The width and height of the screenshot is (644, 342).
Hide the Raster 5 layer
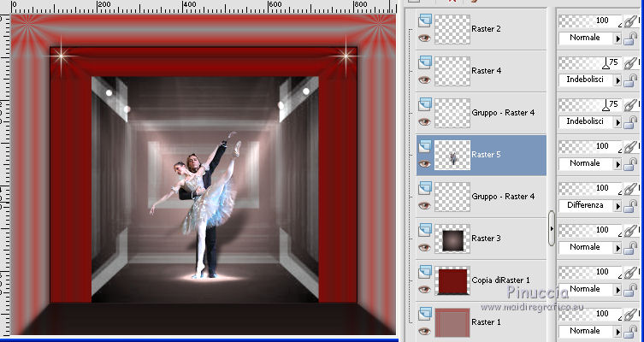click(x=424, y=164)
